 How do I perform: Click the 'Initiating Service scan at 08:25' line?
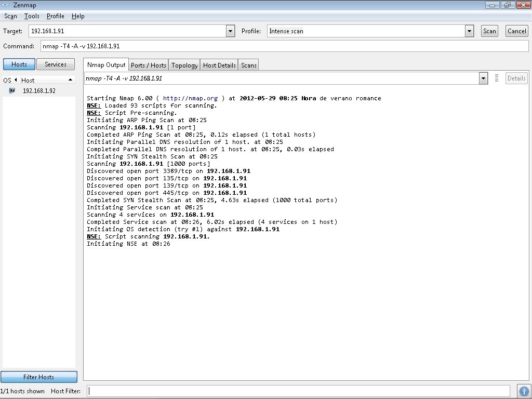(x=145, y=207)
